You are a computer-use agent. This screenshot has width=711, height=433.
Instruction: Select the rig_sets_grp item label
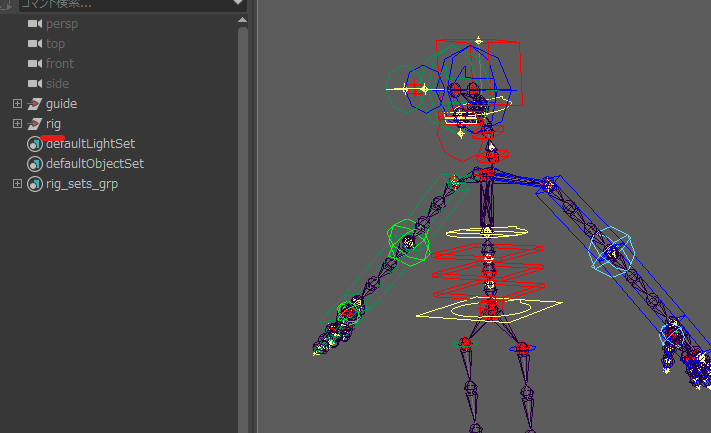tap(81, 184)
